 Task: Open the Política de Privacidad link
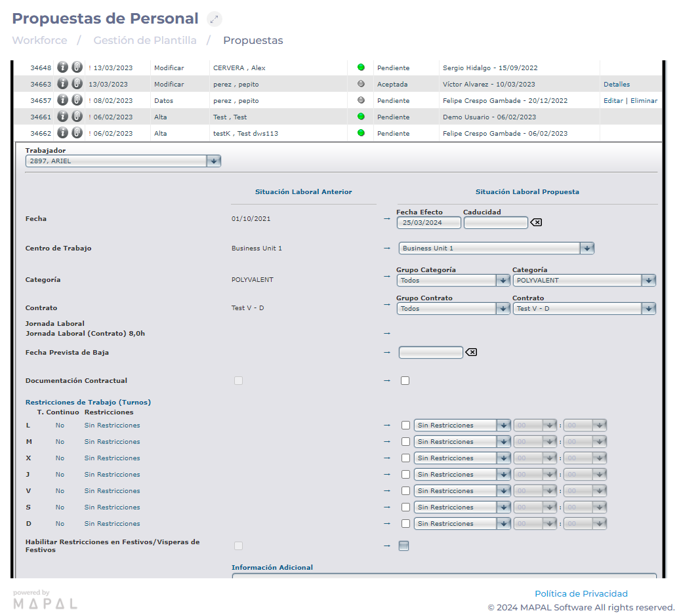tap(581, 594)
